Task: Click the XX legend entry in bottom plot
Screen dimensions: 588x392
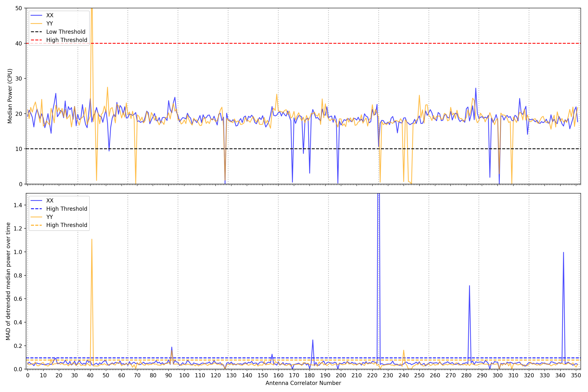Action: point(50,201)
